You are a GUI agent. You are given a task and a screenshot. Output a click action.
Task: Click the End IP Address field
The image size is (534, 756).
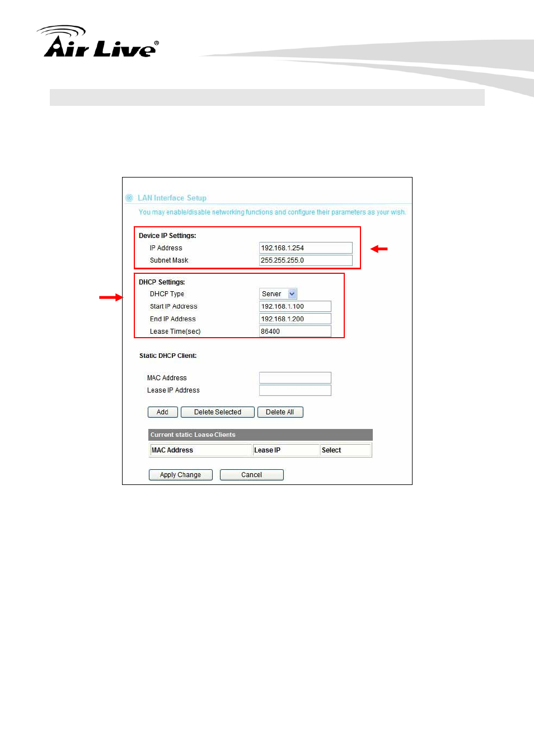click(x=295, y=319)
